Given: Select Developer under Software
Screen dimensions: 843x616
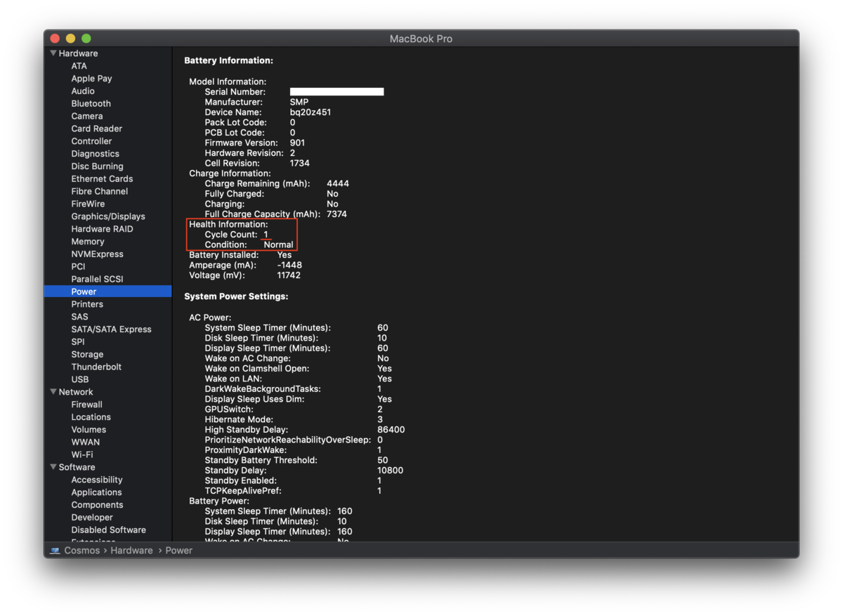Looking at the screenshot, I should (92, 518).
